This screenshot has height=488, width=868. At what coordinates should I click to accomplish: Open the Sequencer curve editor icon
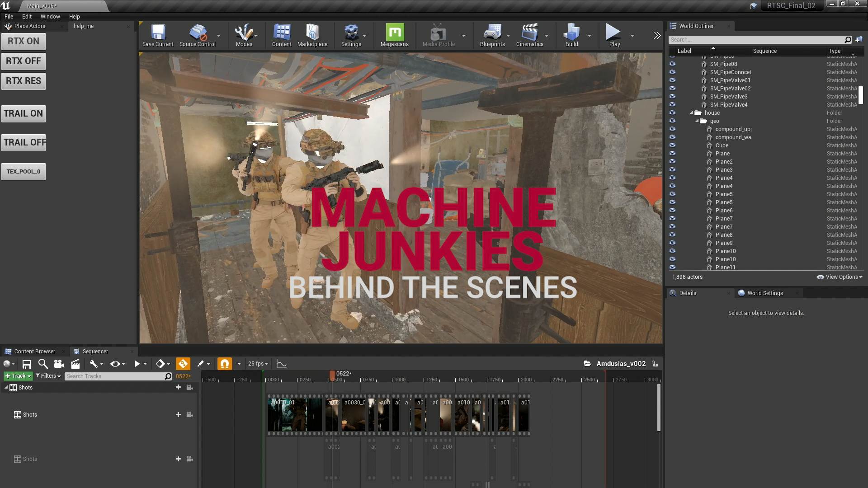[282, 364]
